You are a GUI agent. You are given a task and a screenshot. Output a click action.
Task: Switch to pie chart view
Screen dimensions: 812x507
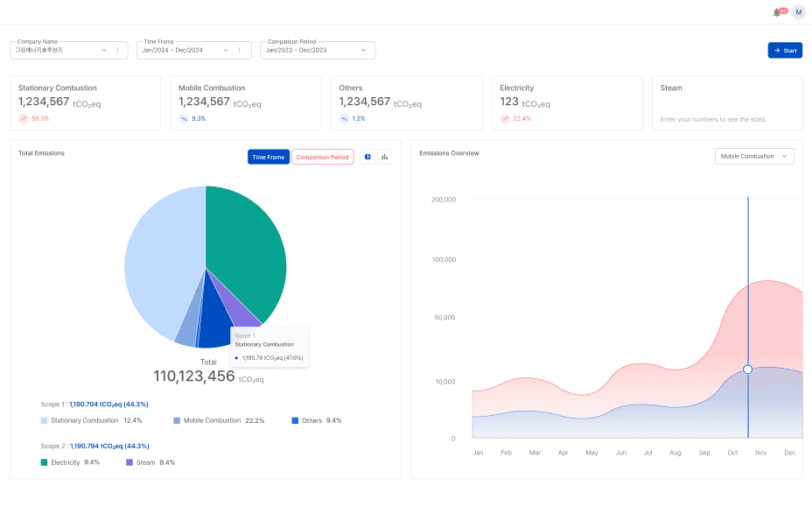coord(367,157)
